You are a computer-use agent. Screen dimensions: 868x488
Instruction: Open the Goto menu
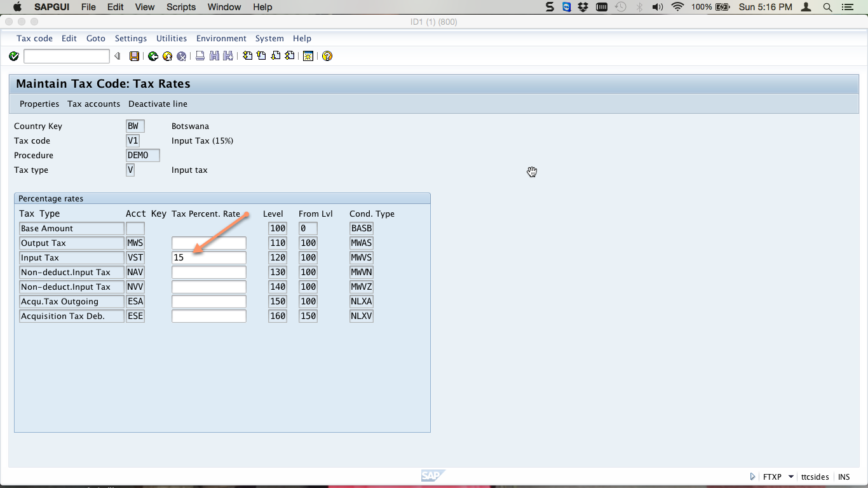click(x=96, y=38)
